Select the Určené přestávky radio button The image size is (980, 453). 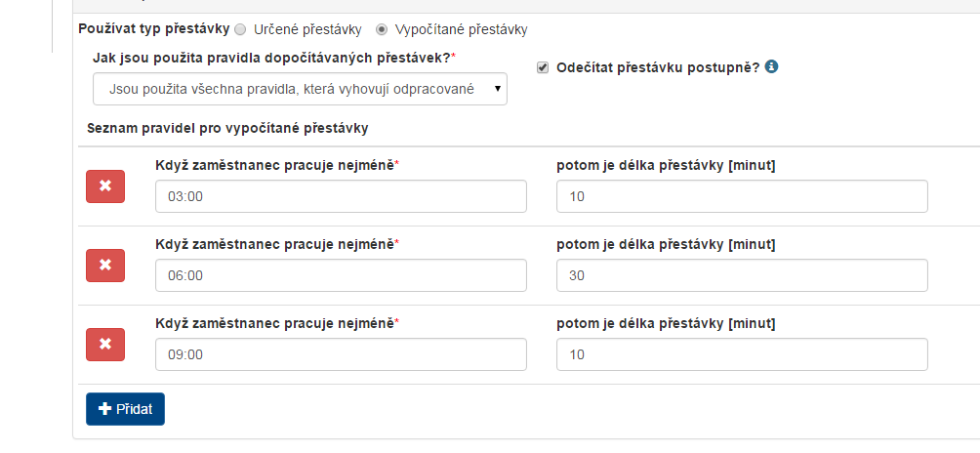[240, 30]
